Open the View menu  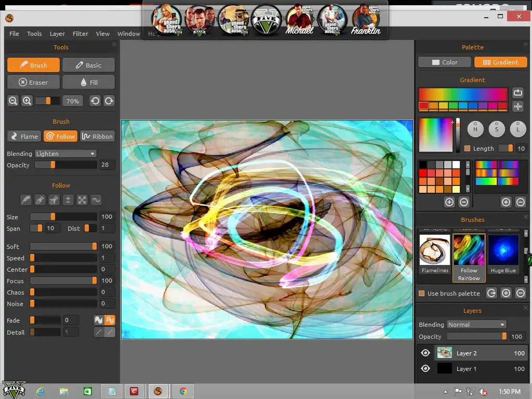pyautogui.click(x=102, y=34)
